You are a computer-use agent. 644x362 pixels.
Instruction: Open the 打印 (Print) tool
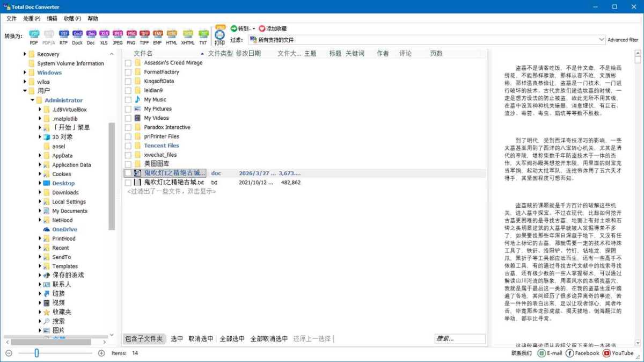[x=219, y=34]
